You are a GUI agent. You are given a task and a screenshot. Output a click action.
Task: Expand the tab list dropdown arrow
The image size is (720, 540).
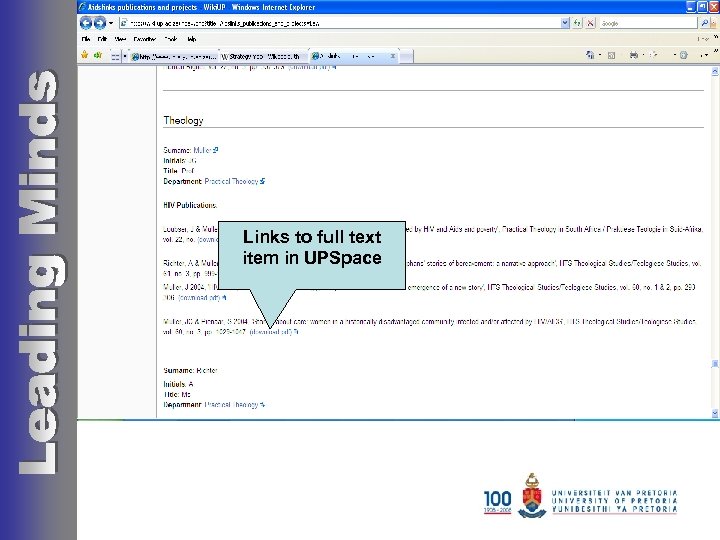click(125, 56)
